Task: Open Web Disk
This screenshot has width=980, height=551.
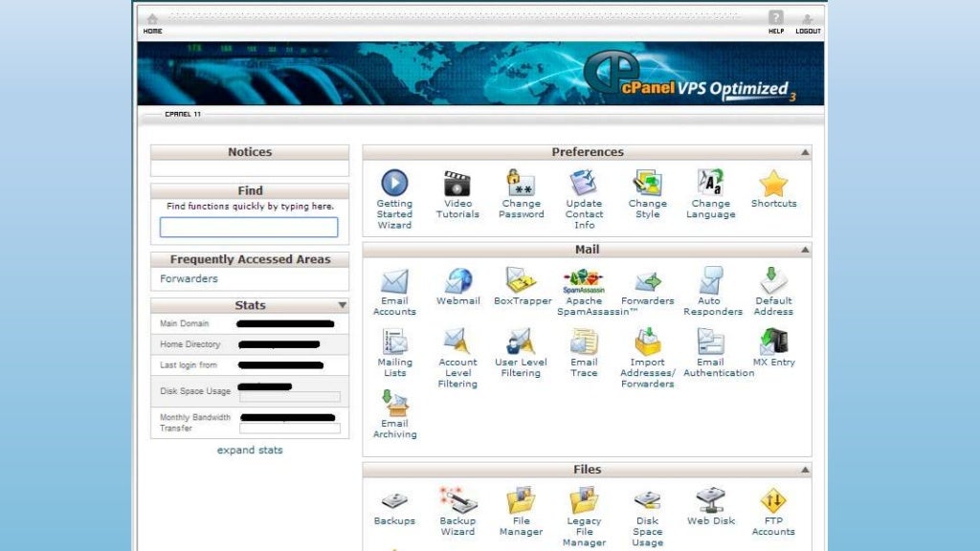Action: [x=711, y=507]
